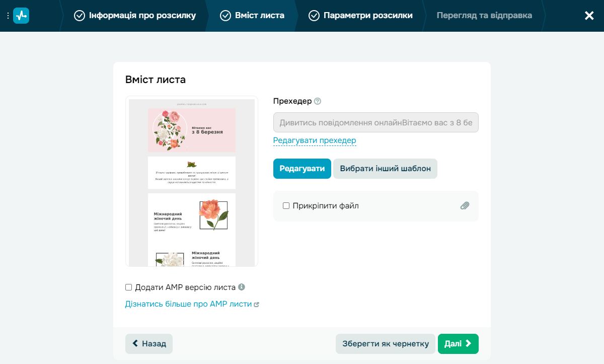Click the checkmark on Інформація про розсилку step
The image size is (604, 364).
tap(79, 15)
